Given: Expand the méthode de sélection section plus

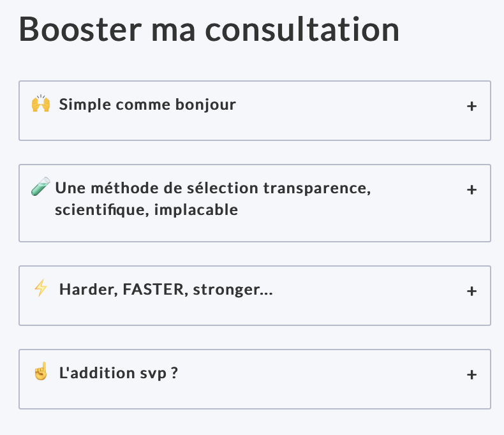Looking at the screenshot, I should 471,189.
